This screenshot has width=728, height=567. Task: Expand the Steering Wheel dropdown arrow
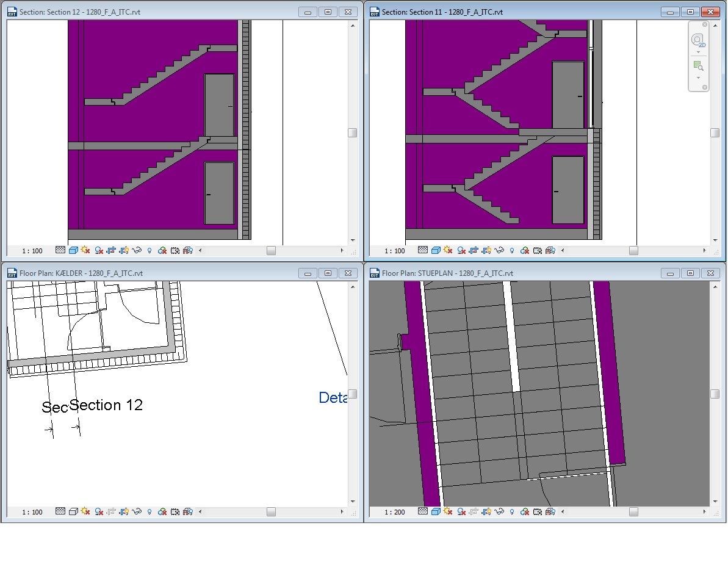[x=698, y=52]
